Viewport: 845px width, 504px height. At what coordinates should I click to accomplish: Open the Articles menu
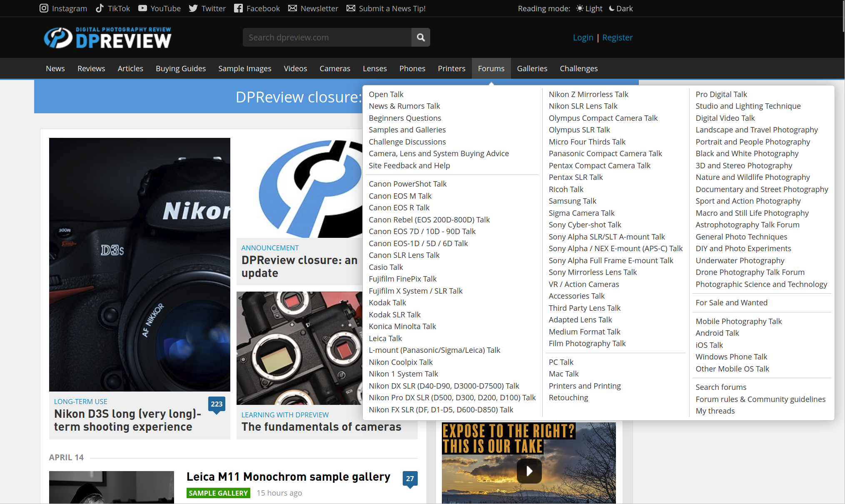coord(130,68)
